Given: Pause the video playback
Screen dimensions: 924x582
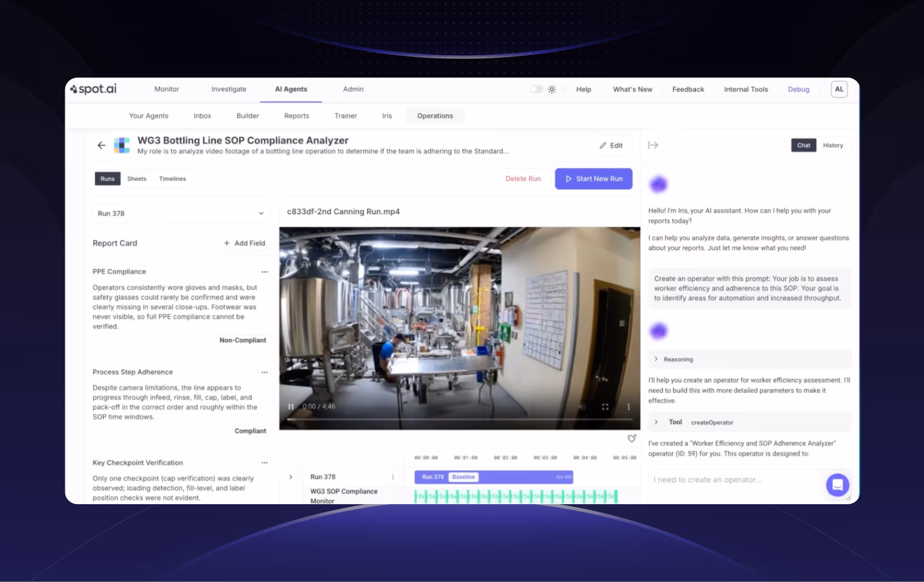Looking at the screenshot, I should pyautogui.click(x=291, y=407).
